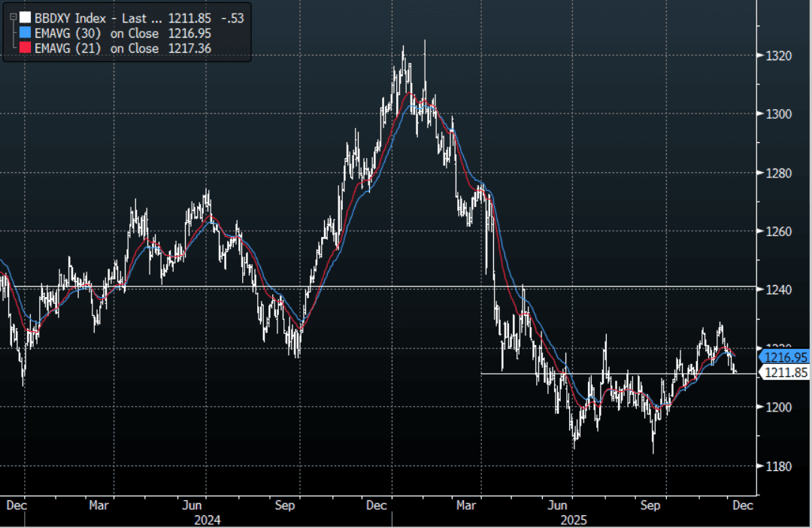
Task: Click the 1180 y-axis label
Action: (x=778, y=466)
